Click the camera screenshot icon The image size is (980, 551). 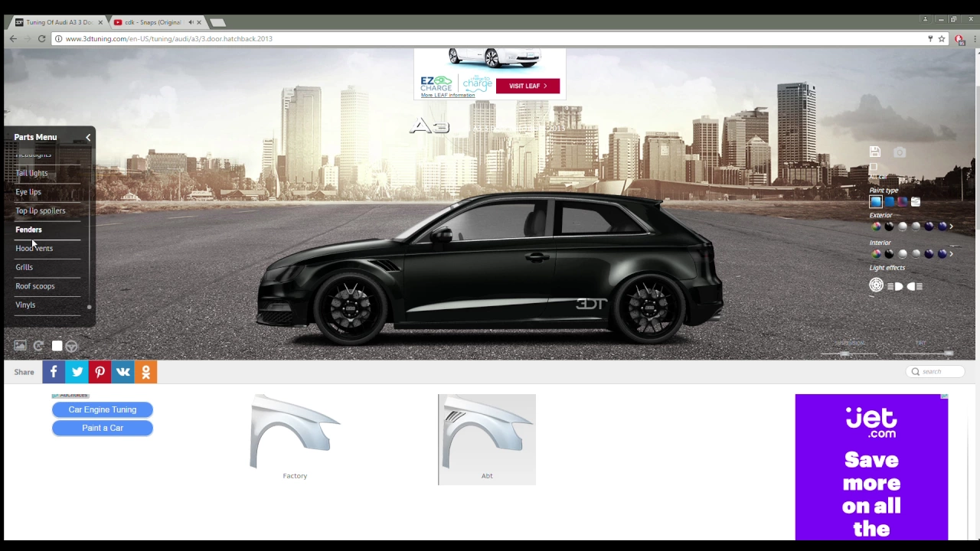[x=900, y=152]
